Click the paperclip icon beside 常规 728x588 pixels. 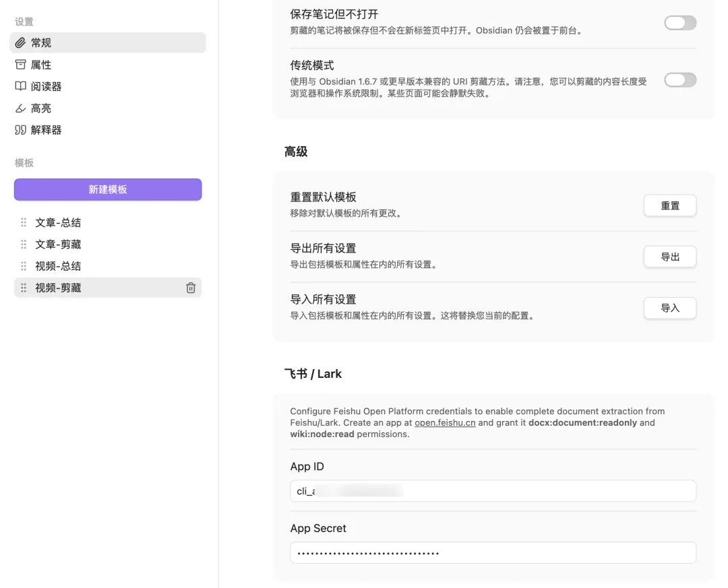[21, 43]
